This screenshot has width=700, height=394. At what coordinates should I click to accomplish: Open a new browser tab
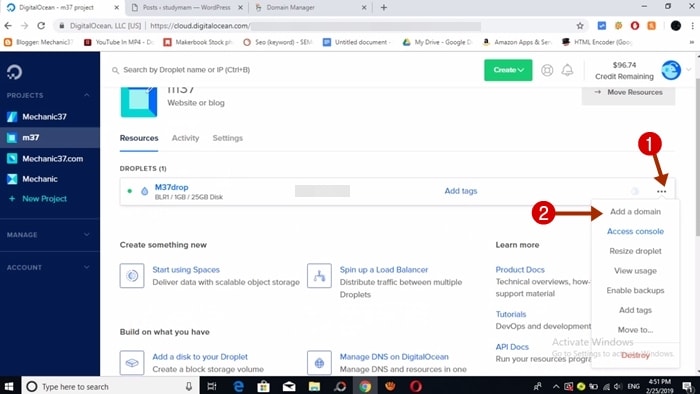[383, 7]
